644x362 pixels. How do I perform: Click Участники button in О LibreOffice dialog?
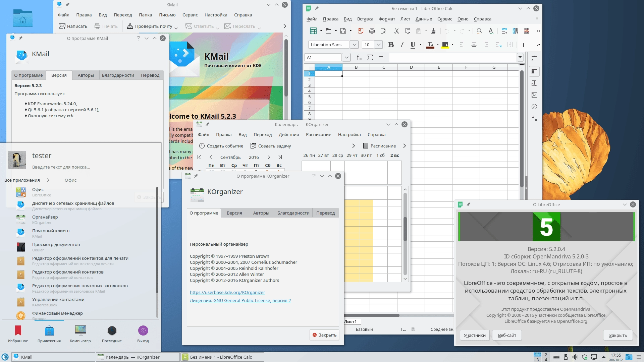click(x=474, y=335)
